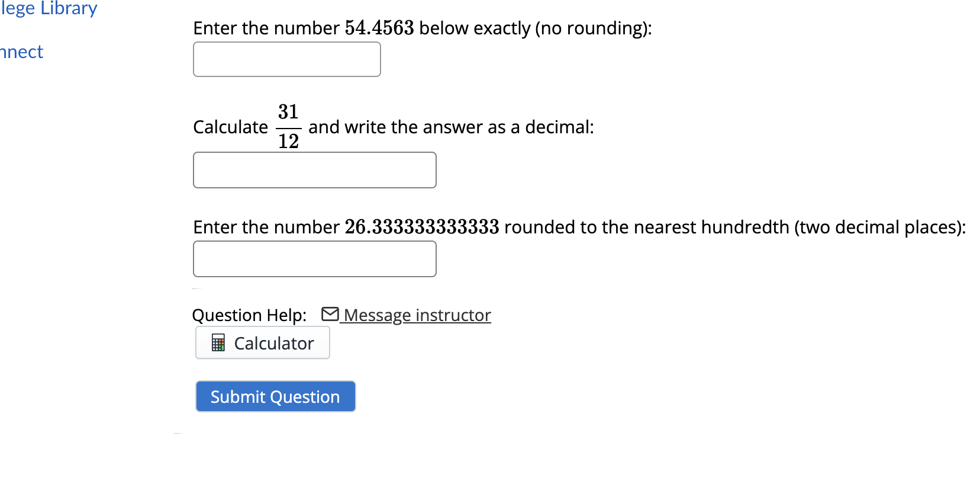Click inside the first answer box for 54.4563

(286, 59)
